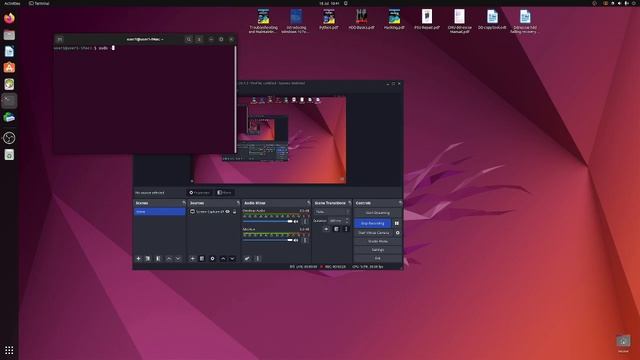This screenshot has height=360, width=640.
Task: Pop out the Scene Transitions dock
Action: (x=349, y=203)
